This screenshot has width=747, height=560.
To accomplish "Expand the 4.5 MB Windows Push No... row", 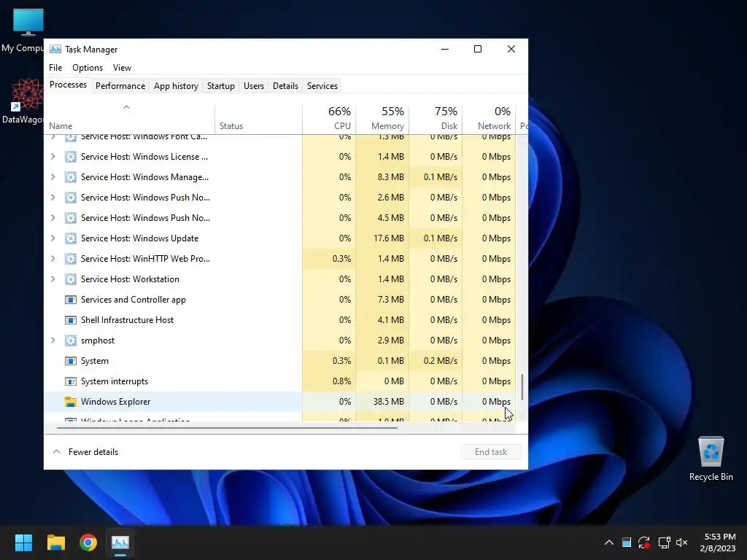I will pyautogui.click(x=53, y=217).
